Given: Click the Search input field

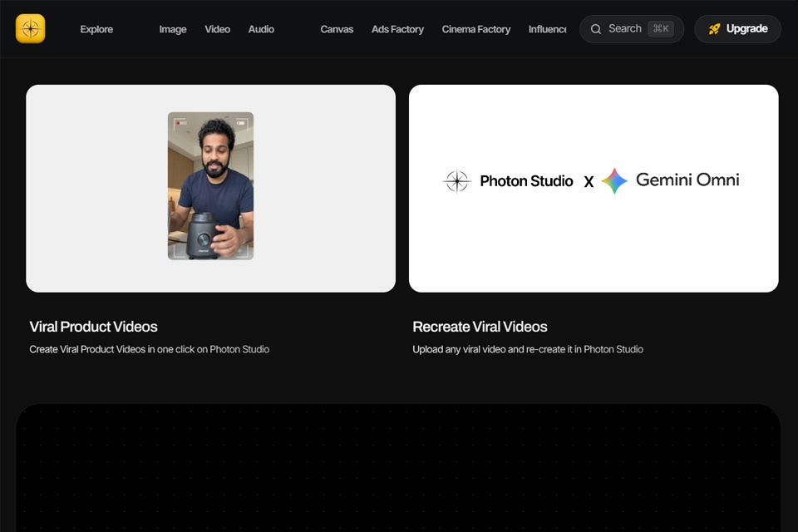Looking at the screenshot, I should [632, 29].
